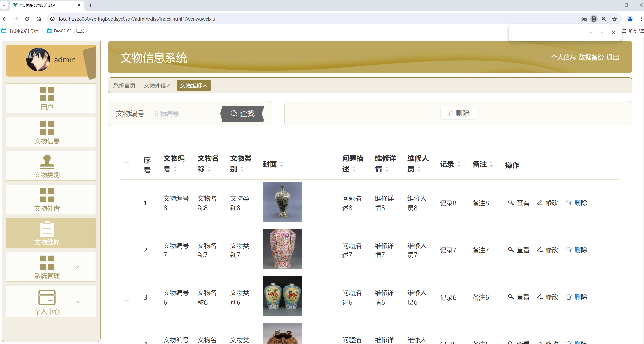Sort the table by 封面 column
Image resolution: width=644 pixels, height=344 pixels.
pos(281,164)
